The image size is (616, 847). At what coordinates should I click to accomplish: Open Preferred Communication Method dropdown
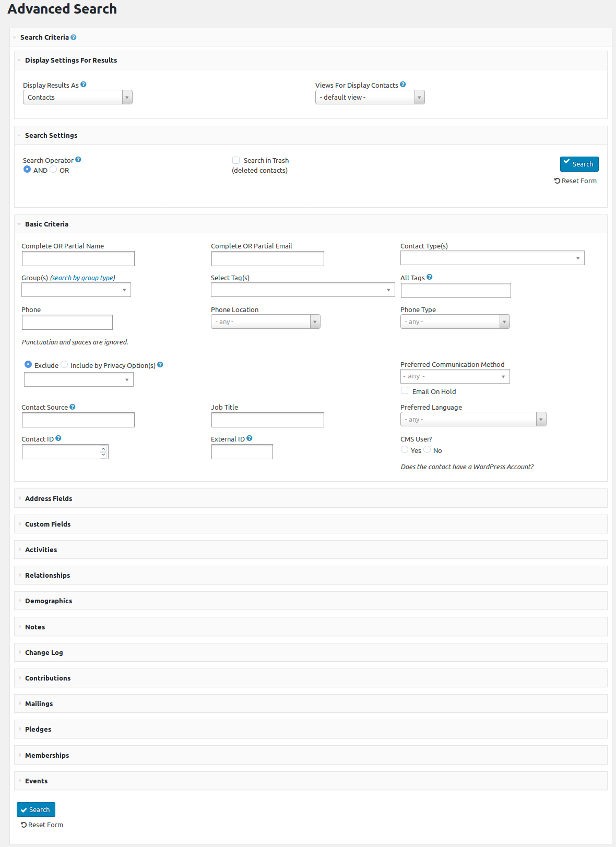[455, 376]
